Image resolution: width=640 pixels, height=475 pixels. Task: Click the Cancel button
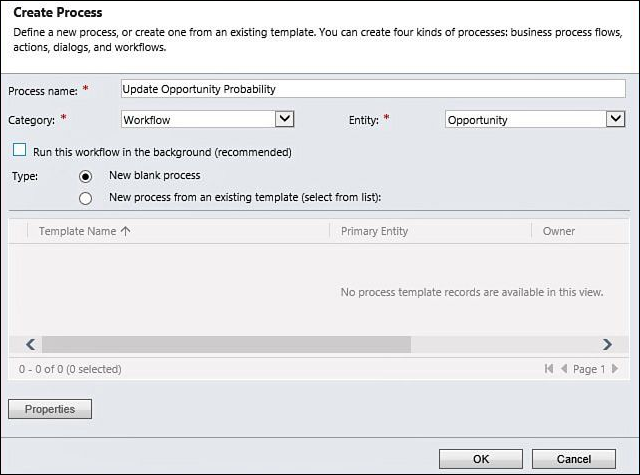pyautogui.click(x=574, y=459)
